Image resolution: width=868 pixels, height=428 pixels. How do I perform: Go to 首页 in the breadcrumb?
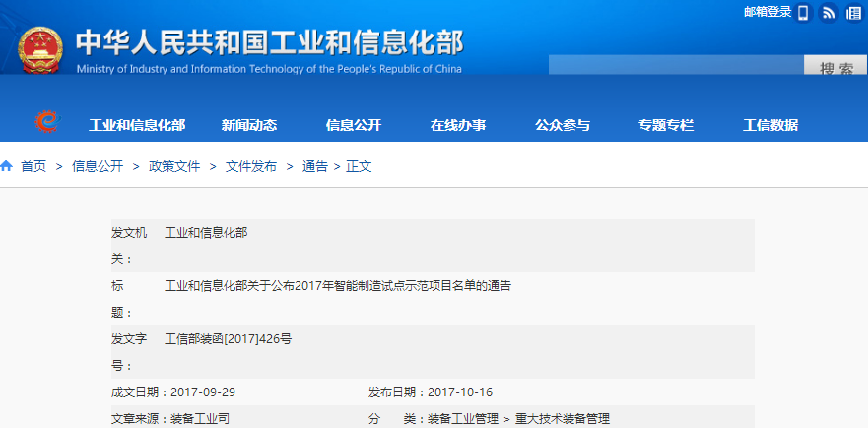(33, 166)
